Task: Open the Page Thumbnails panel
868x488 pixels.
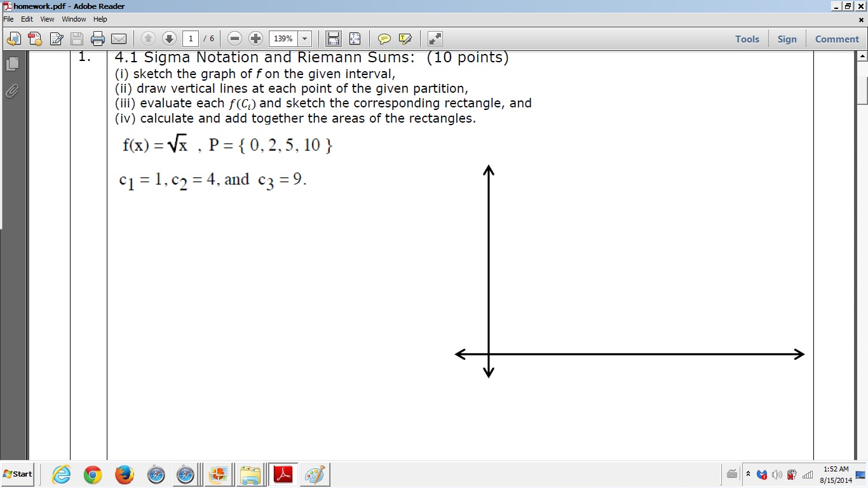Action: coord(11,64)
